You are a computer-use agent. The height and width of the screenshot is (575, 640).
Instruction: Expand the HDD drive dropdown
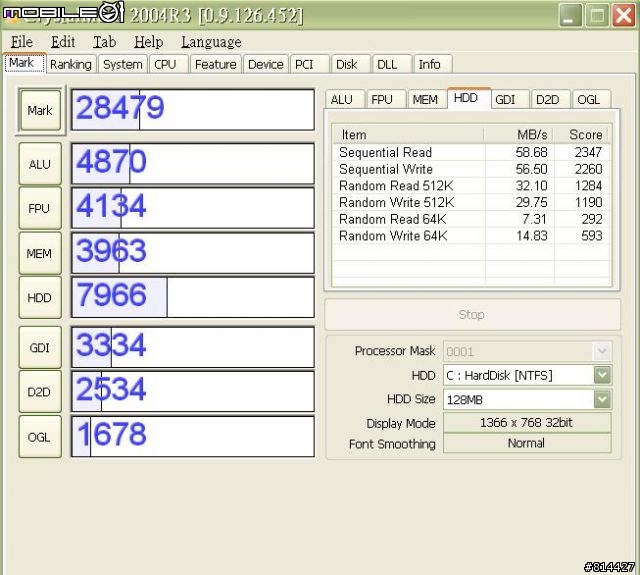coord(602,375)
